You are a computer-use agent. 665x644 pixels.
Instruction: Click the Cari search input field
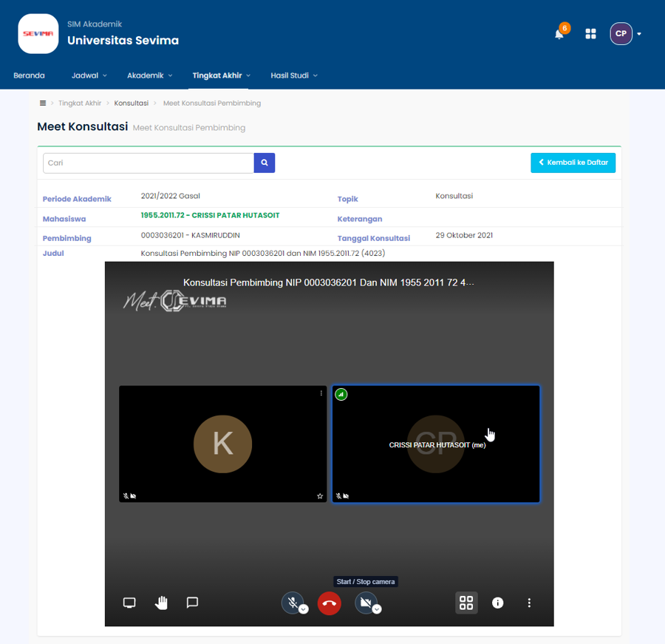pos(149,163)
